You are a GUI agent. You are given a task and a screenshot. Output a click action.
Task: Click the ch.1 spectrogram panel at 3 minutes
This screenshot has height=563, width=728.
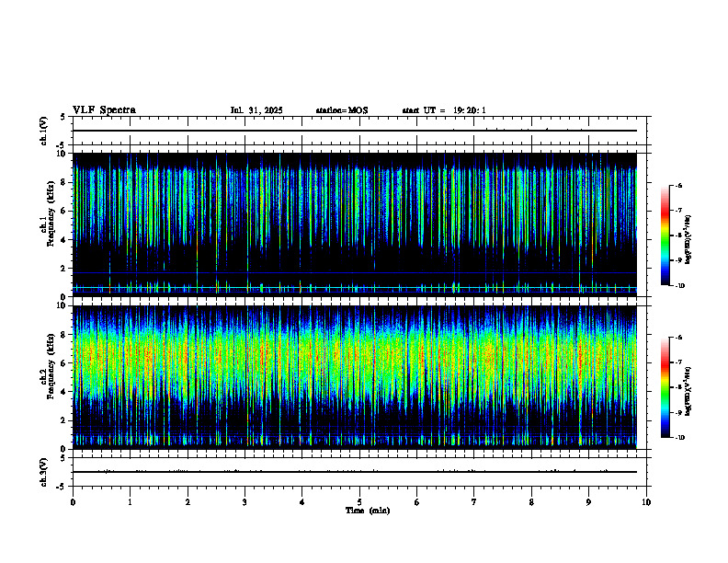click(x=245, y=224)
